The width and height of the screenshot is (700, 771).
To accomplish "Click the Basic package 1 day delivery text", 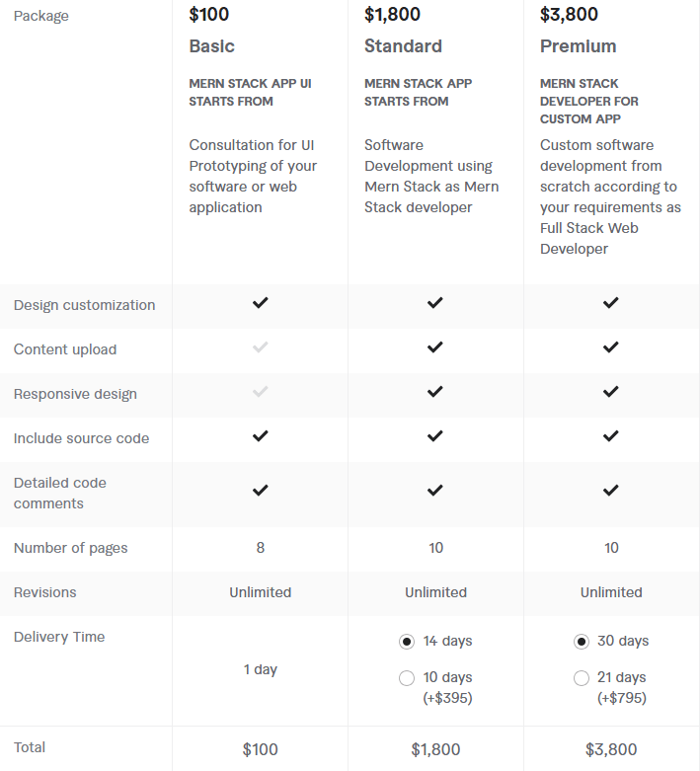I will tap(261, 669).
